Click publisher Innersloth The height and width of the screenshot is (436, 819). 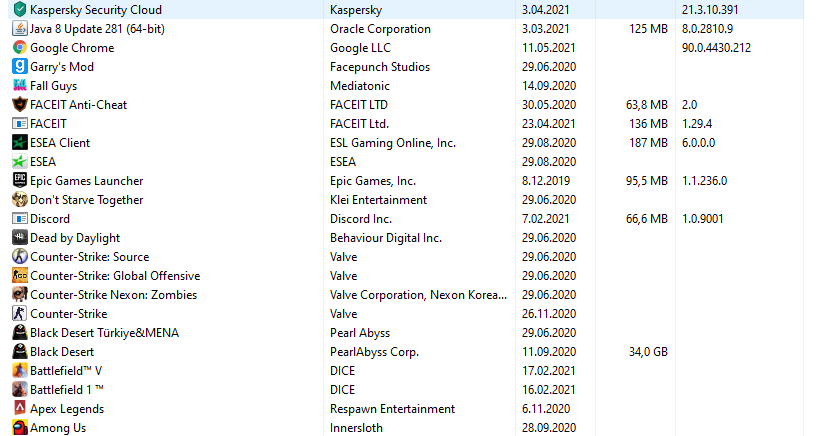coord(356,428)
